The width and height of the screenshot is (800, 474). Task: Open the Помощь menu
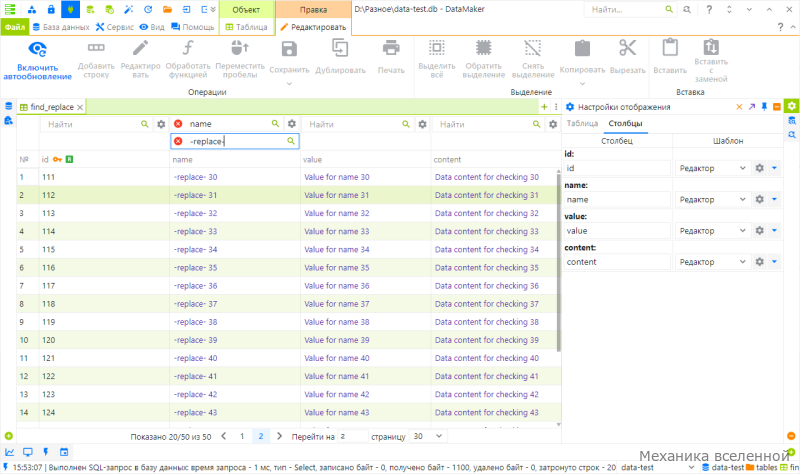pyautogui.click(x=193, y=27)
